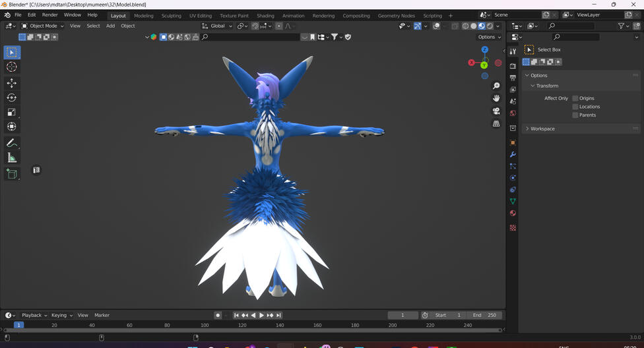Switch to wireframe viewport shading
The height and width of the screenshot is (348, 644).
tap(465, 26)
